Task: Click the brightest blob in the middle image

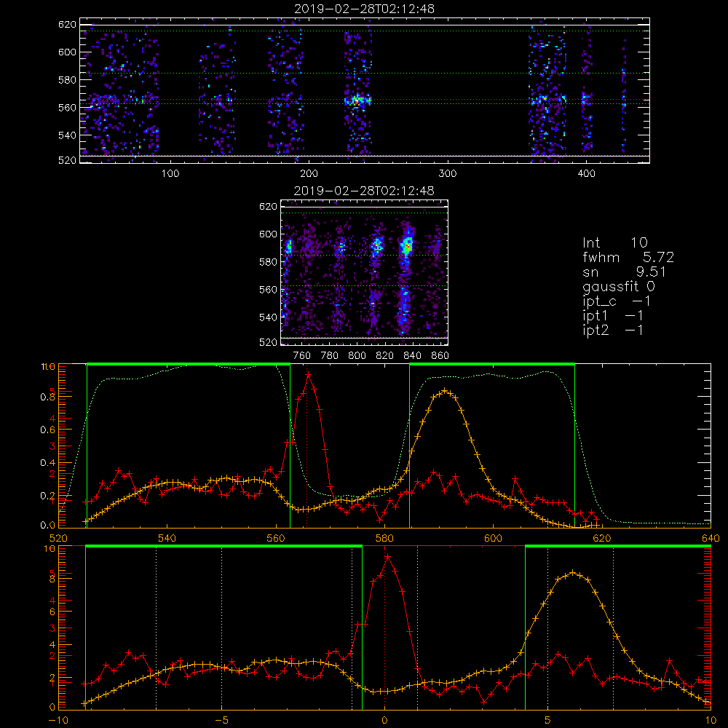Action: [x=407, y=245]
